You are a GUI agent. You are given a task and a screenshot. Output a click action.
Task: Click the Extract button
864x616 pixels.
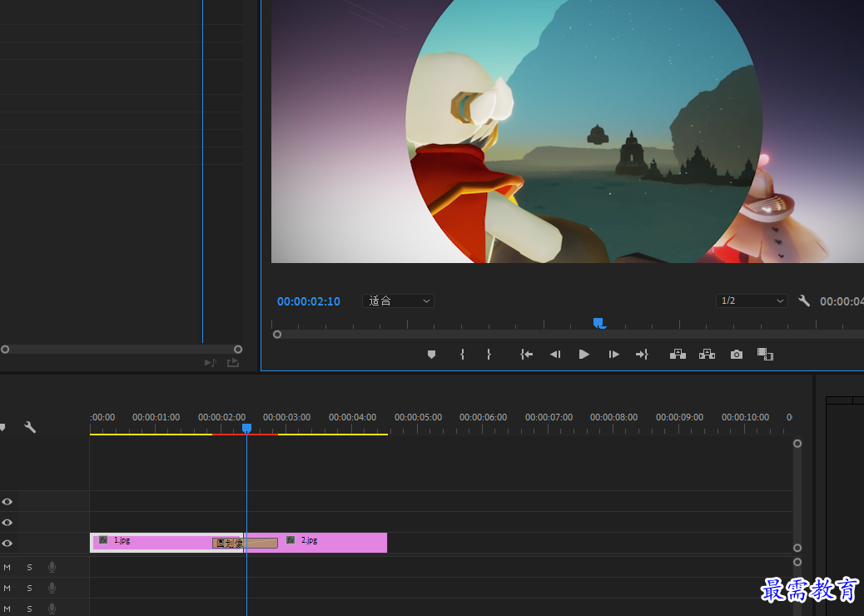pos(707,355)
